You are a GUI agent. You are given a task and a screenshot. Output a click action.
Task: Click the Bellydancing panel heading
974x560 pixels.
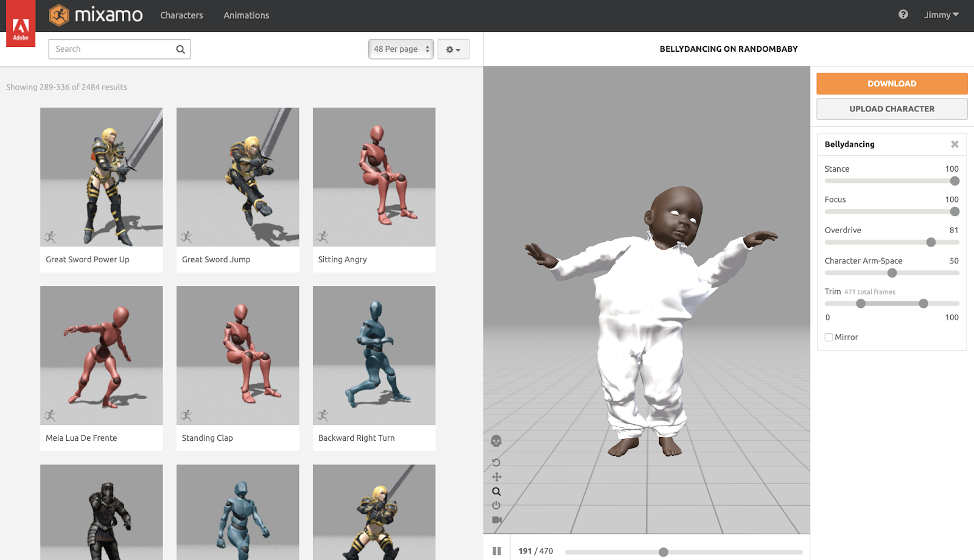(850, 144)
